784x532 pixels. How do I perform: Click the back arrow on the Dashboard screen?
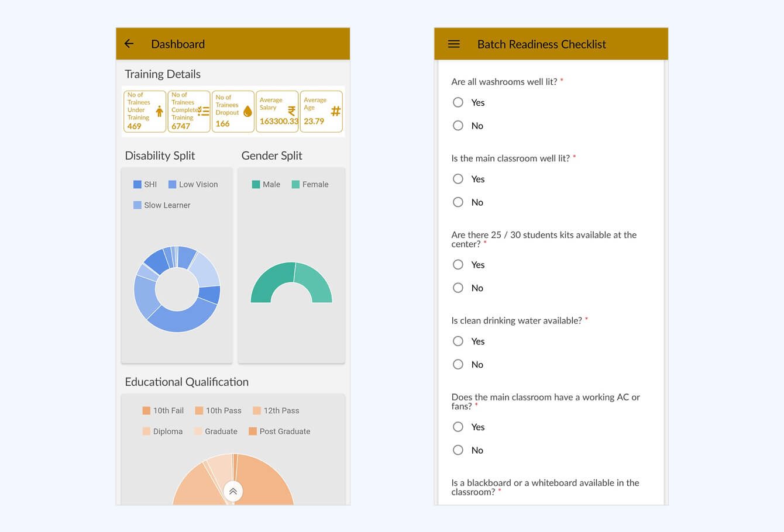[x=129, y=43]
